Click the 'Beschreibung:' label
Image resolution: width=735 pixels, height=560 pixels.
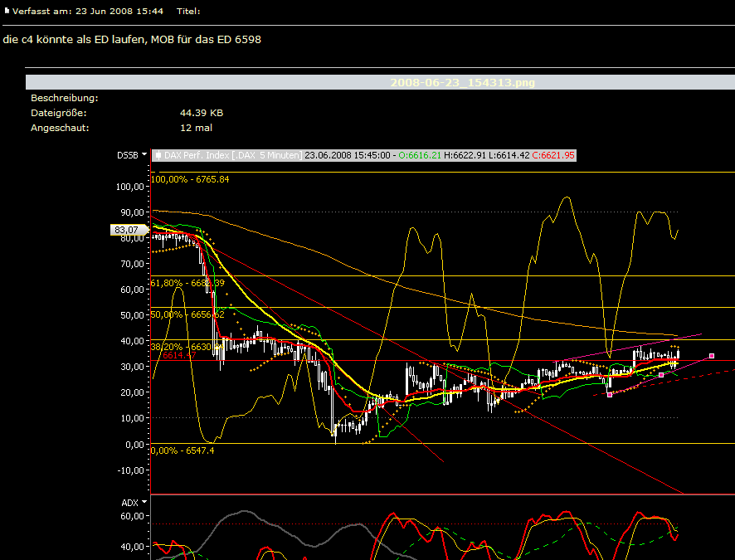(65, 98)
